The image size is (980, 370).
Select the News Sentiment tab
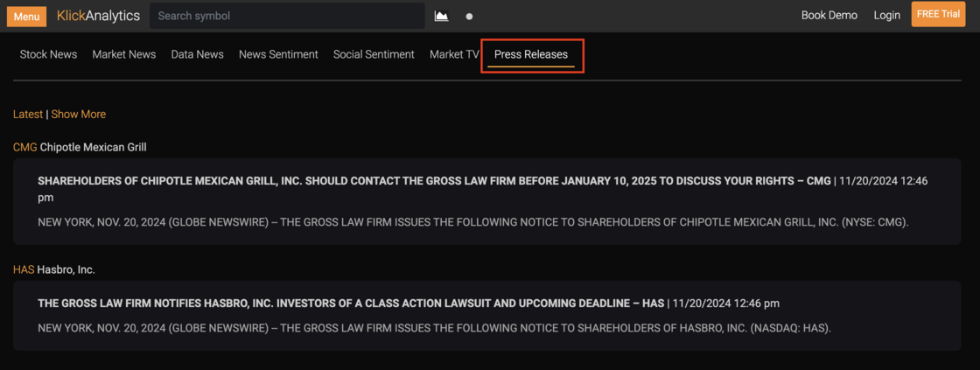pos(278,54)
